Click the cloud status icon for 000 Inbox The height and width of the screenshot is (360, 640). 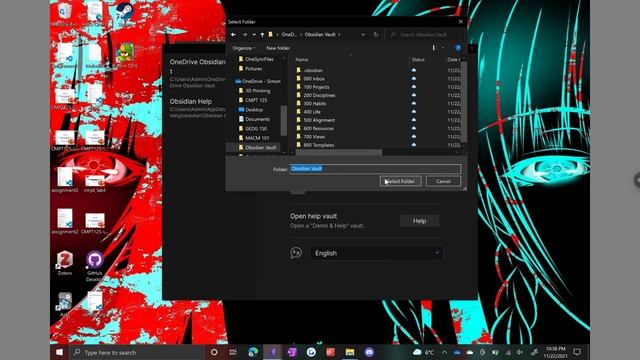414,78
